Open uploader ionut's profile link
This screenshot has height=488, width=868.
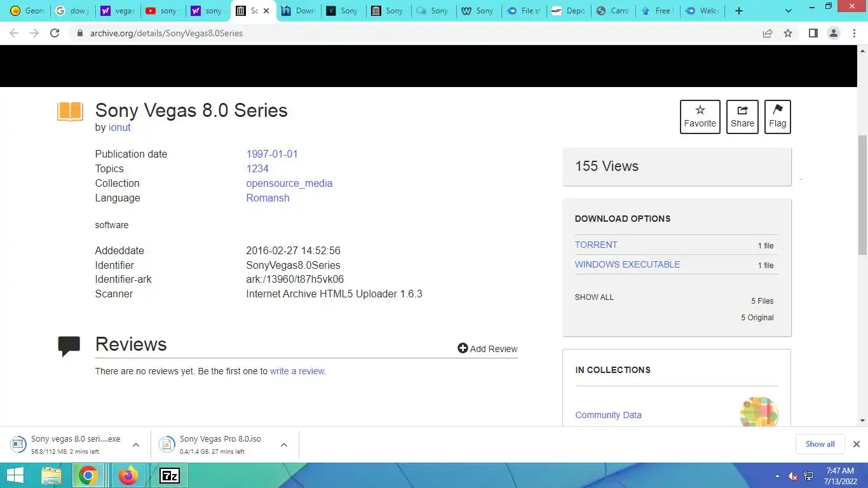119,127
